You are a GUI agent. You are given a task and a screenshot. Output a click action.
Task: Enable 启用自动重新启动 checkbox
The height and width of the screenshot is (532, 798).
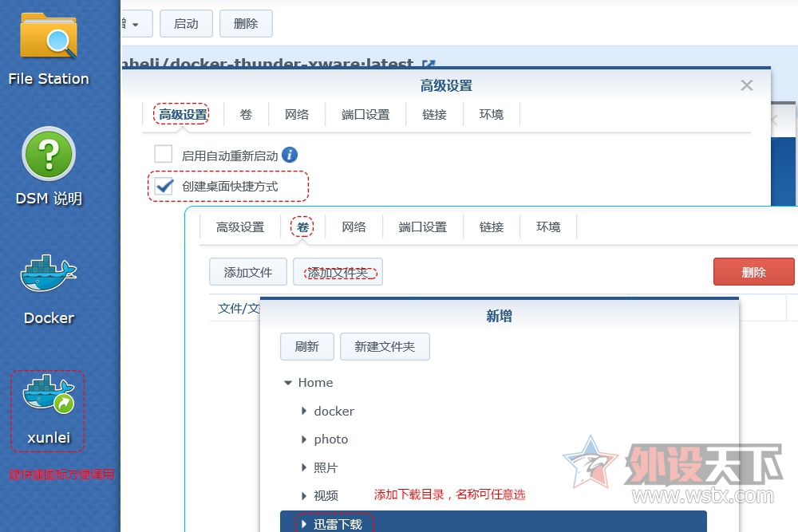pyautogui.click(x=164, y=154)
